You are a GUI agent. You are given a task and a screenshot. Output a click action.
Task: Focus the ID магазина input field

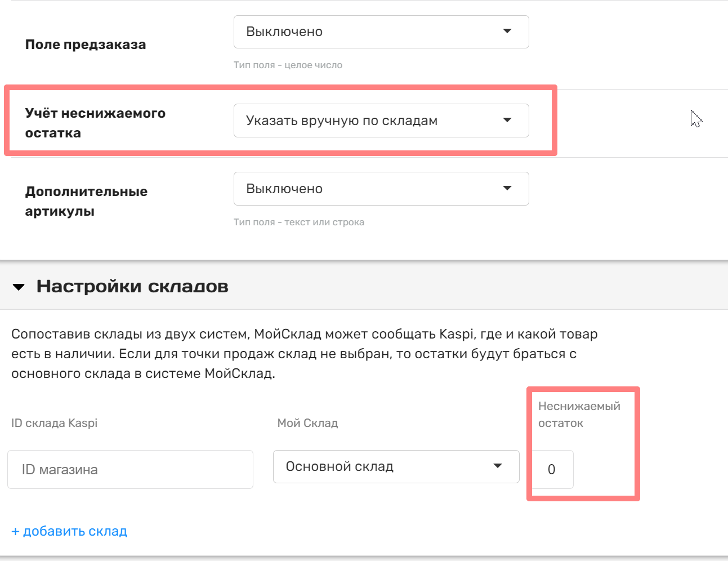[x=130, y=469]
